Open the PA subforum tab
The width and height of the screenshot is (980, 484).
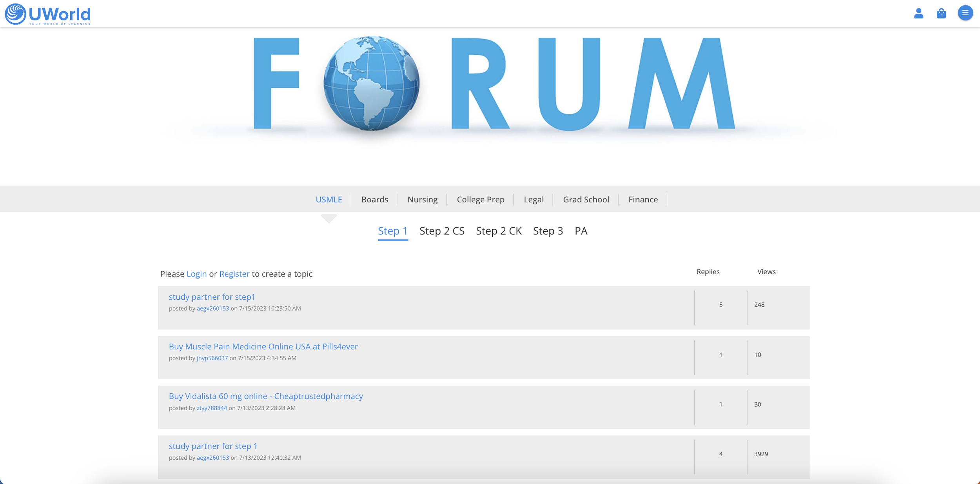[581, 231]
